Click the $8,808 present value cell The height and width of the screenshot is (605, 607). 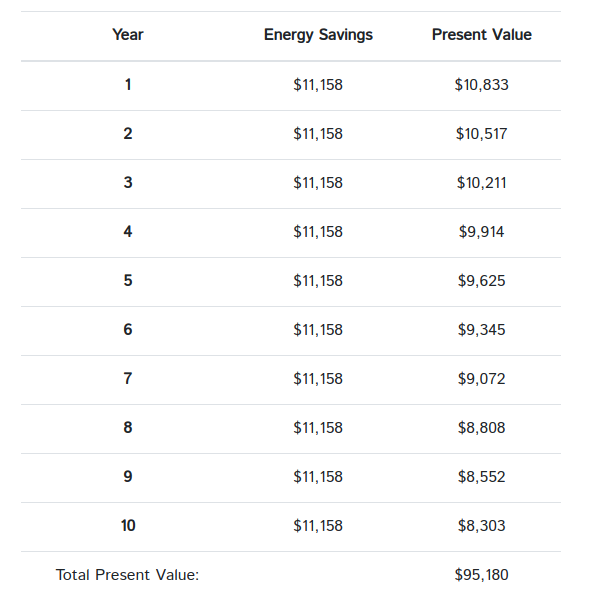(482, 428)
